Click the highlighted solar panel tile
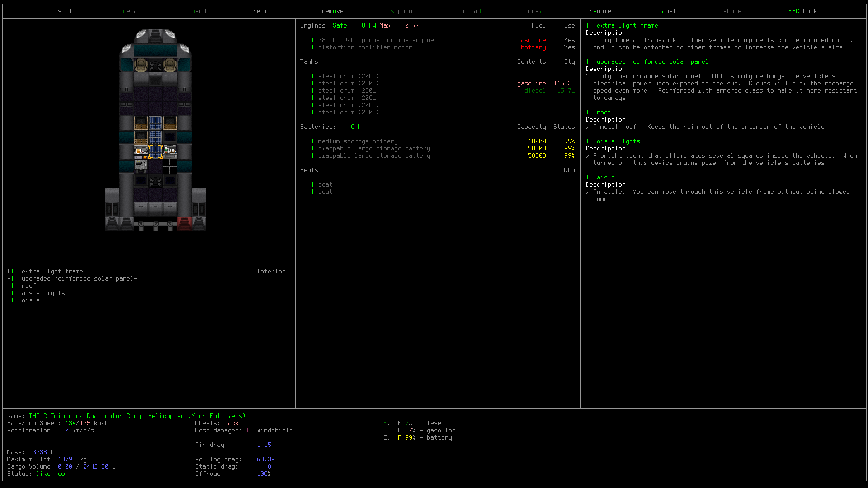 pyautogui.click(x=156, y=152)
